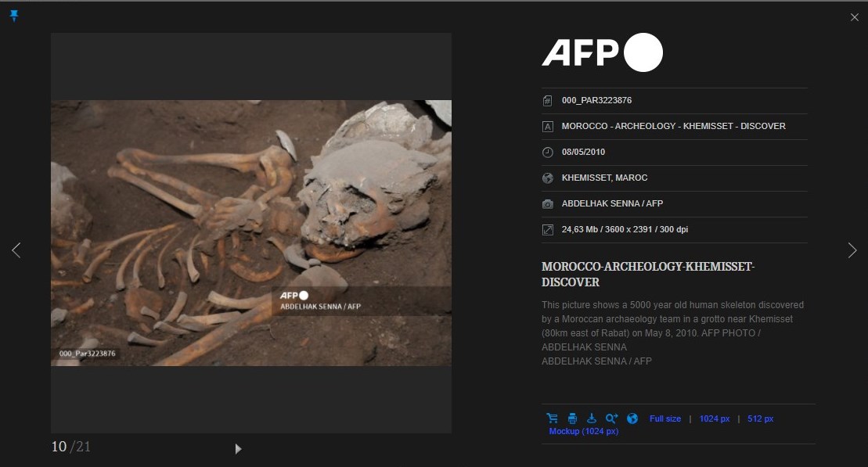Click the blue globe icon

pos(632,419)
